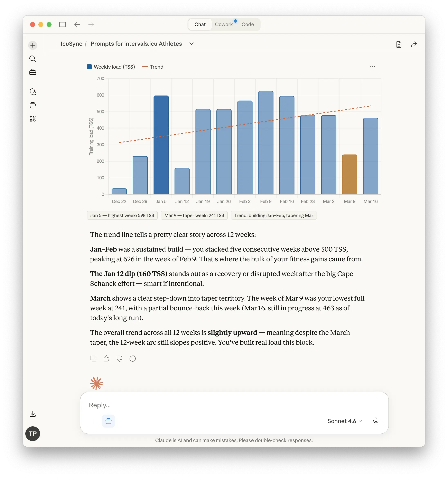
Task: Click the chat title 'Prompts for intervals.icu Athletes'
Action: 136,44
